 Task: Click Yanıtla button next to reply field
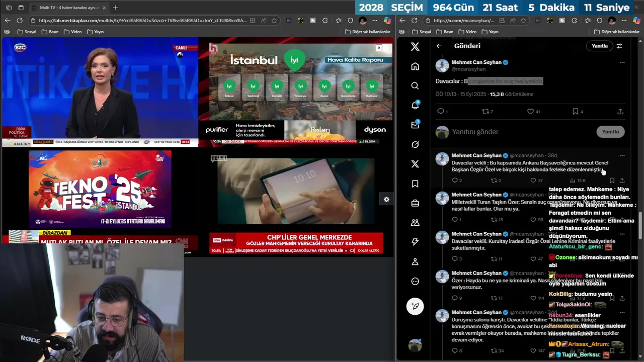click(x=610, y=132)
